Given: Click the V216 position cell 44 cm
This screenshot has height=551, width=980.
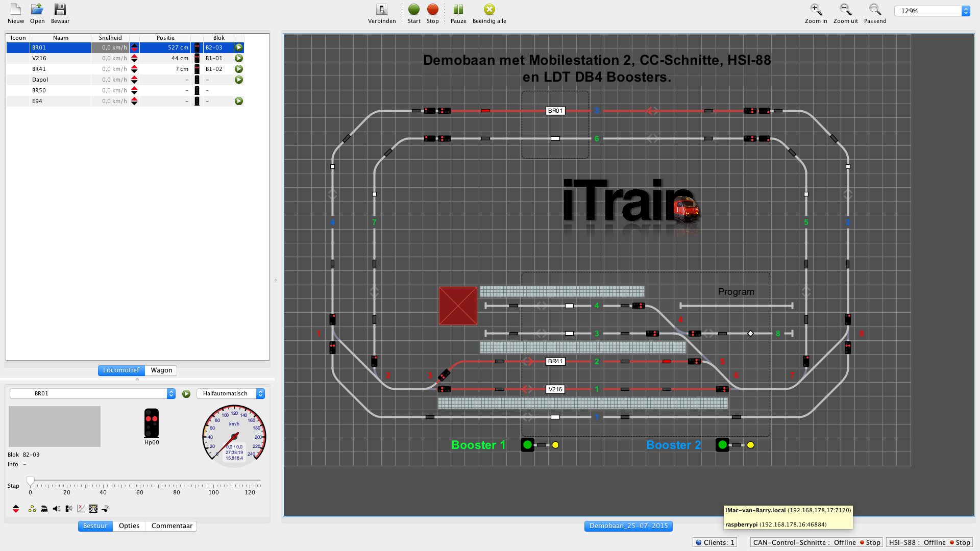Looking at the screenshot, I should pos(165,58).
